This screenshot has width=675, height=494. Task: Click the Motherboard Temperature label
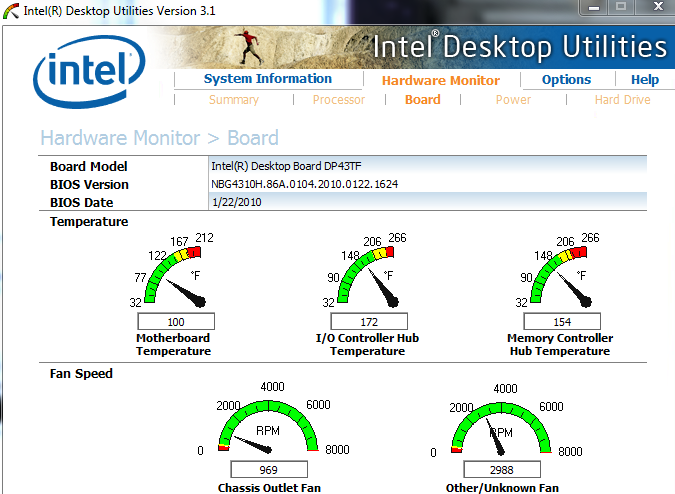pos(173,344)
